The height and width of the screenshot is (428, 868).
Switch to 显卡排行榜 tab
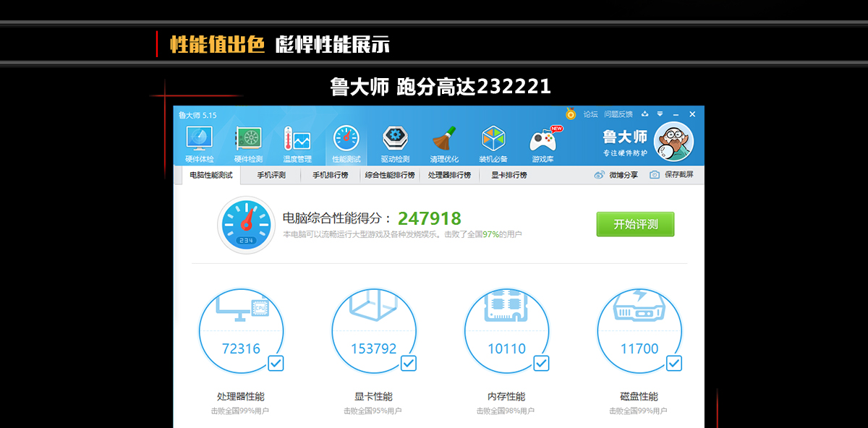tap(509, 175)
